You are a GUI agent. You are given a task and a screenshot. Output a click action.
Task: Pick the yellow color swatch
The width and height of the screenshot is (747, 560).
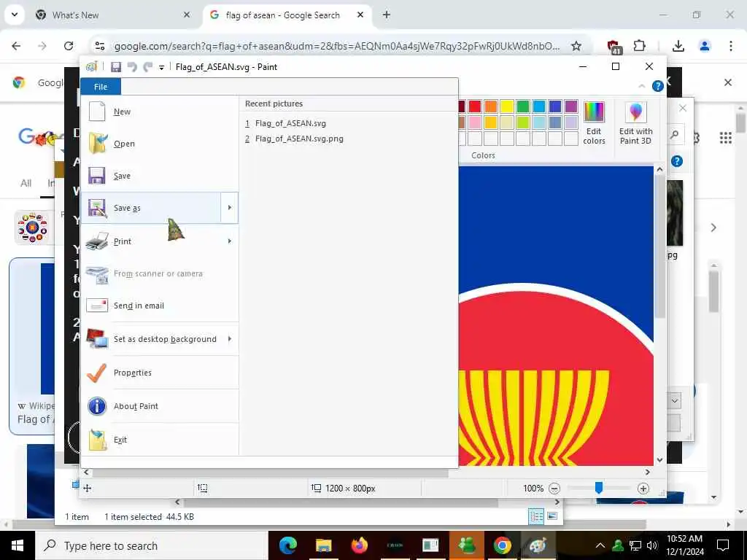click(507, 106)
